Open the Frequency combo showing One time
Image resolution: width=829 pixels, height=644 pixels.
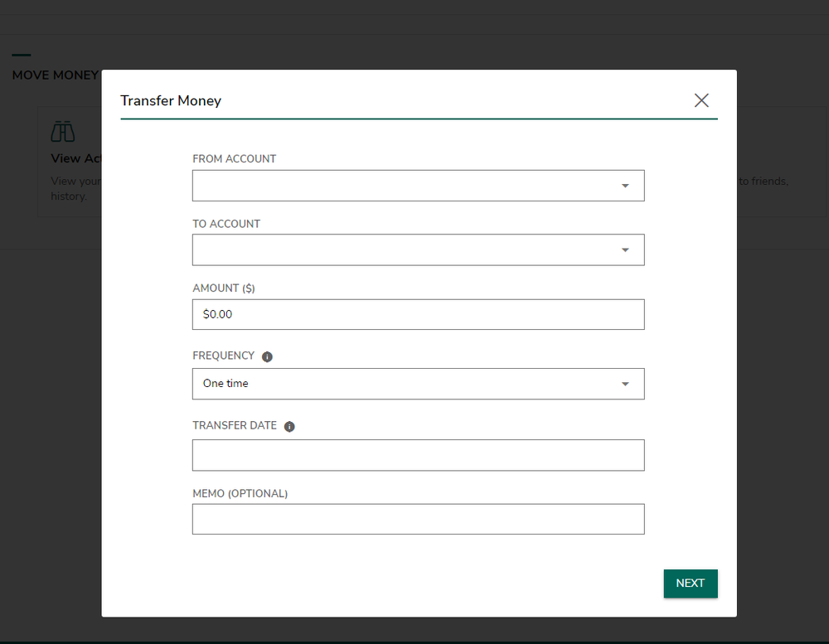tap(419, 383)
